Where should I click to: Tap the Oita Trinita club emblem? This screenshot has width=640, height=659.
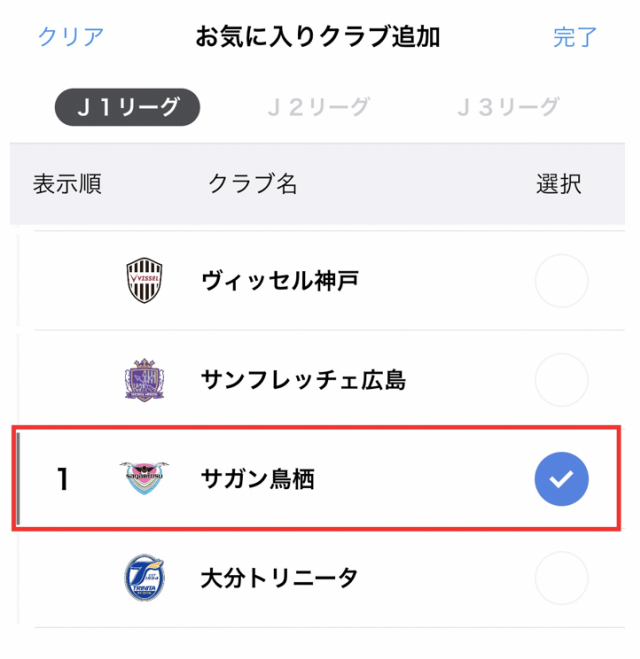tap(144, 578)
